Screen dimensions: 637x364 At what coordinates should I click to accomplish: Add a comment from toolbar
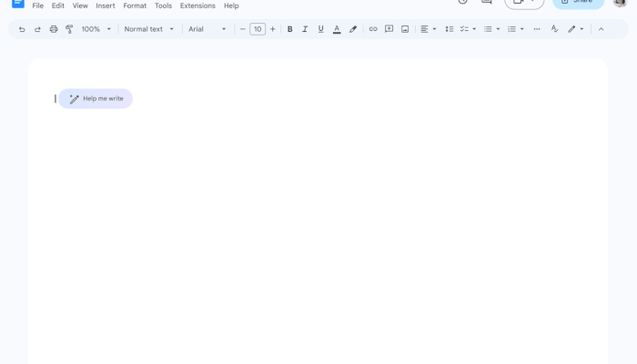pos(389,29)
